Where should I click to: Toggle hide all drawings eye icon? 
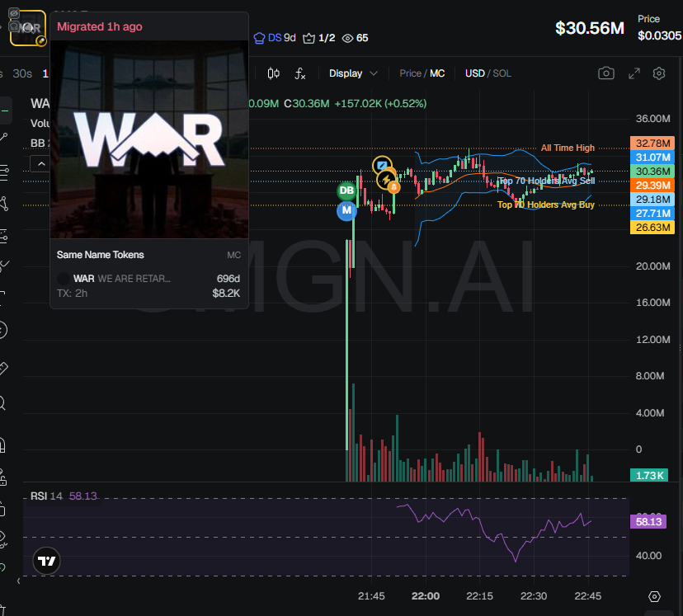pyautogui.click(x=2, y=538)
